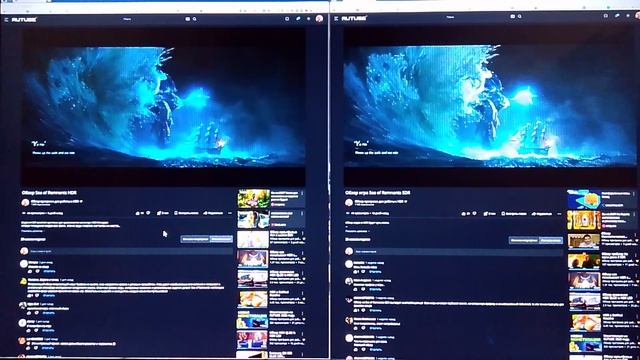Like the topmost comment in HDR window
This screenshot has height=360, width=640.
(x=30, y=271)
